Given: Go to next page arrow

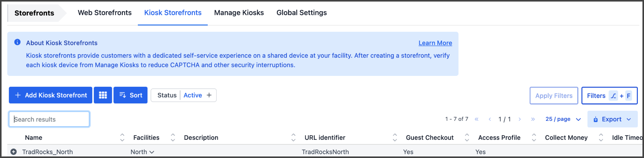Looking at the screenshot, I should pos(520,119).
